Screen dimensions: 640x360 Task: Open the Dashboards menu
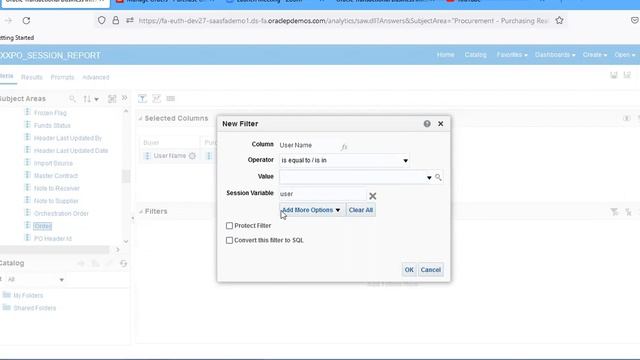tap(555, 55)
